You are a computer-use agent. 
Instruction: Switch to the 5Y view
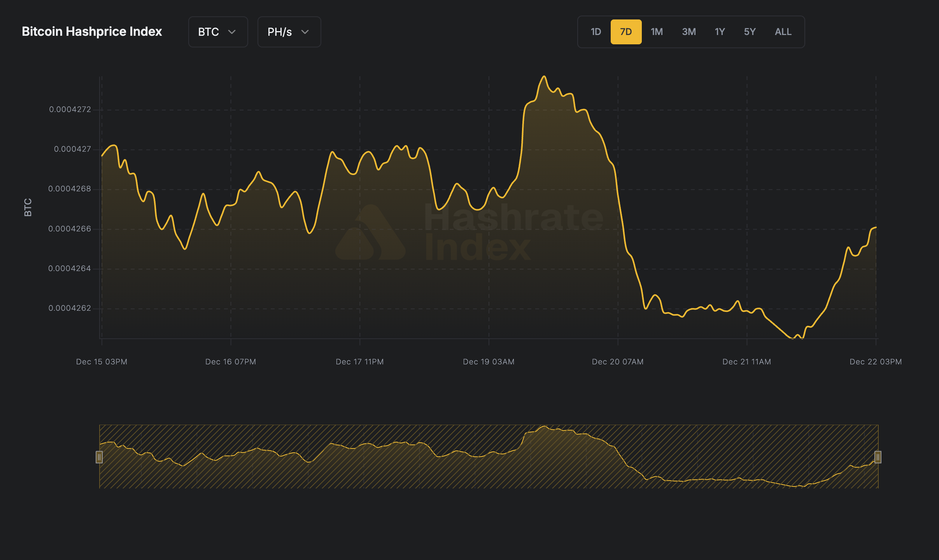(x=750, y=31)
